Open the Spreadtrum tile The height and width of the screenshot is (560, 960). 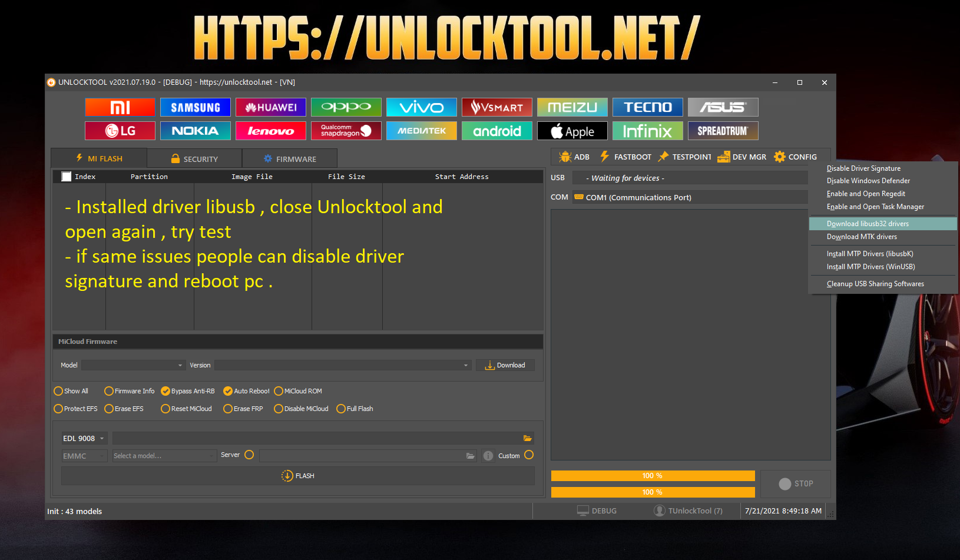coord(723,131)
